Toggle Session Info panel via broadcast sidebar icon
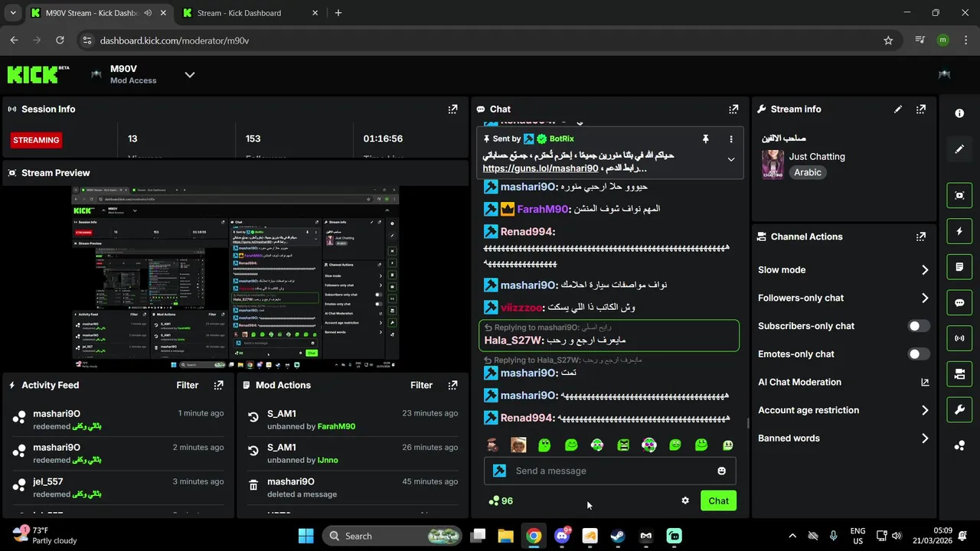The image size is (980, 551). point(959,338)
